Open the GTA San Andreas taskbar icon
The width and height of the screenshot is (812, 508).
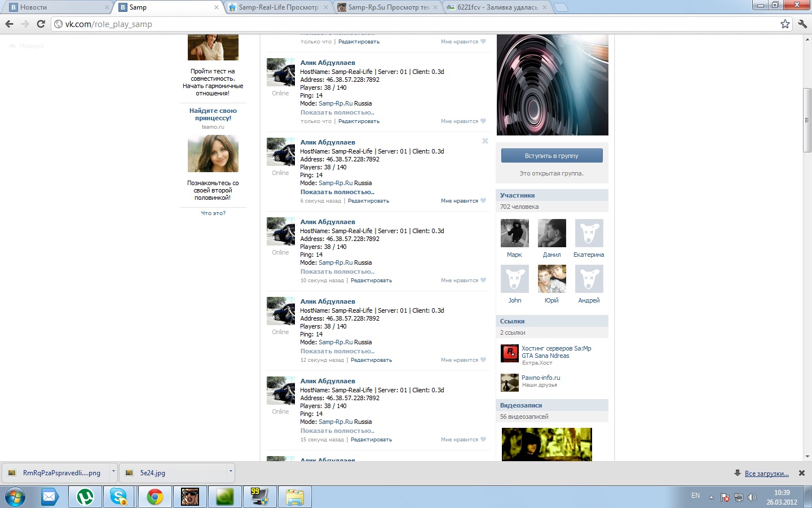(x=190, y=497)
